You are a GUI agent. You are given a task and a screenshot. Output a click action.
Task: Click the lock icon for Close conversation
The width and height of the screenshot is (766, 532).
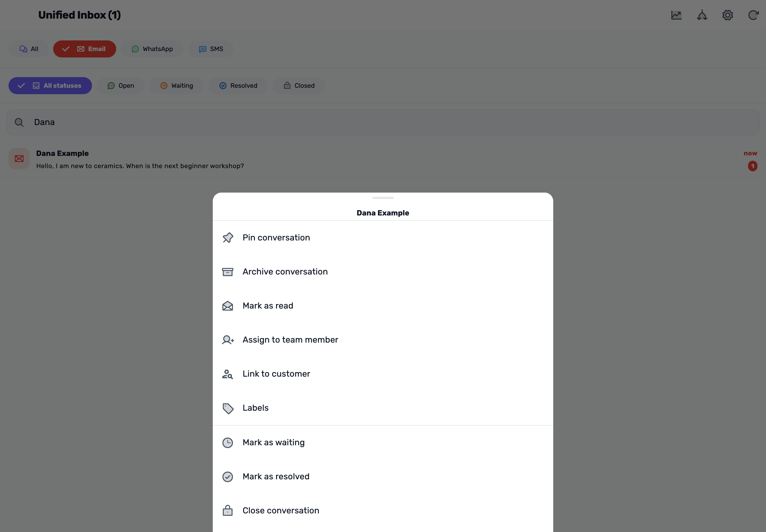[x=228, y=510]
